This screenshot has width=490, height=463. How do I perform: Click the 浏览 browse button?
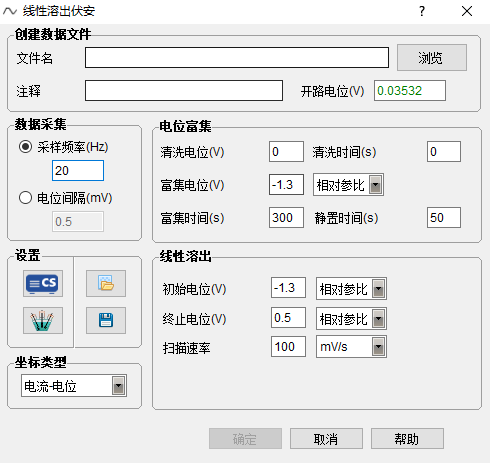[x=432, y=57]
